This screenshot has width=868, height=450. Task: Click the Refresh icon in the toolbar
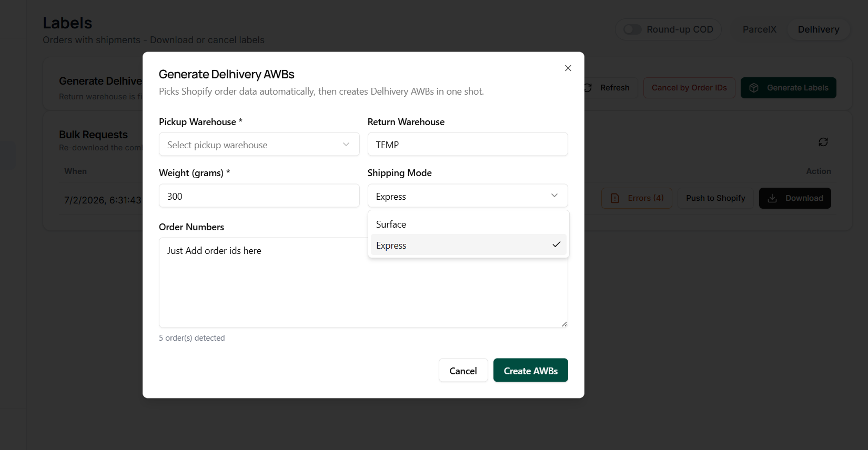(588, 88)
